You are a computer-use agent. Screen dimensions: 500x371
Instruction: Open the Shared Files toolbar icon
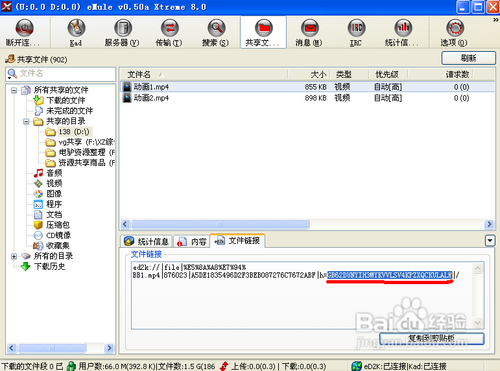[264, 28]
